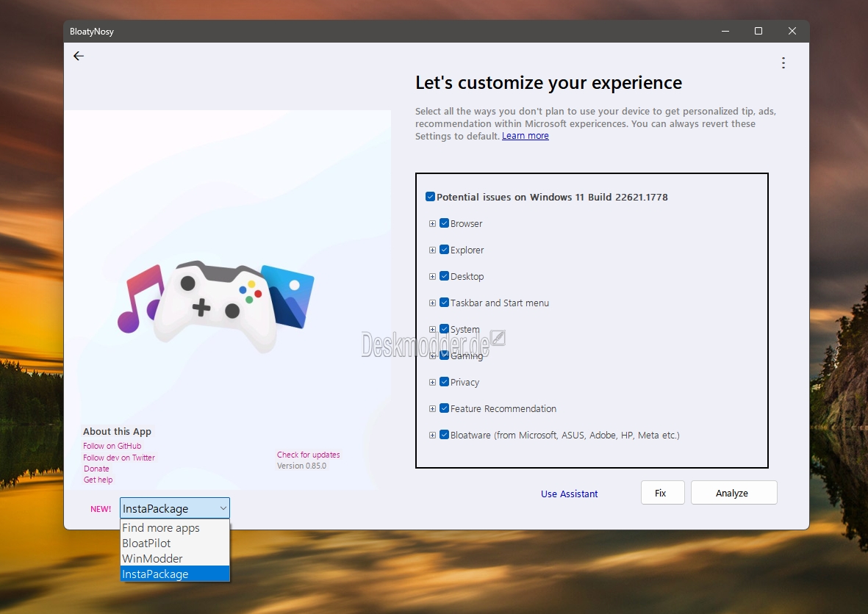Screen dimensions: 868x614
Task: Expand the Bloatware tree node
Action: [x=432, y=436]
